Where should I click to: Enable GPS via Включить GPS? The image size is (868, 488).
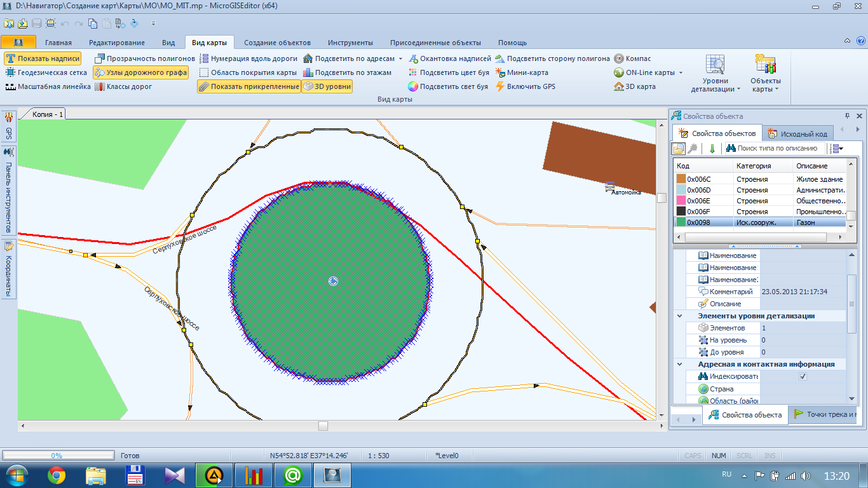tap(530, 86)
